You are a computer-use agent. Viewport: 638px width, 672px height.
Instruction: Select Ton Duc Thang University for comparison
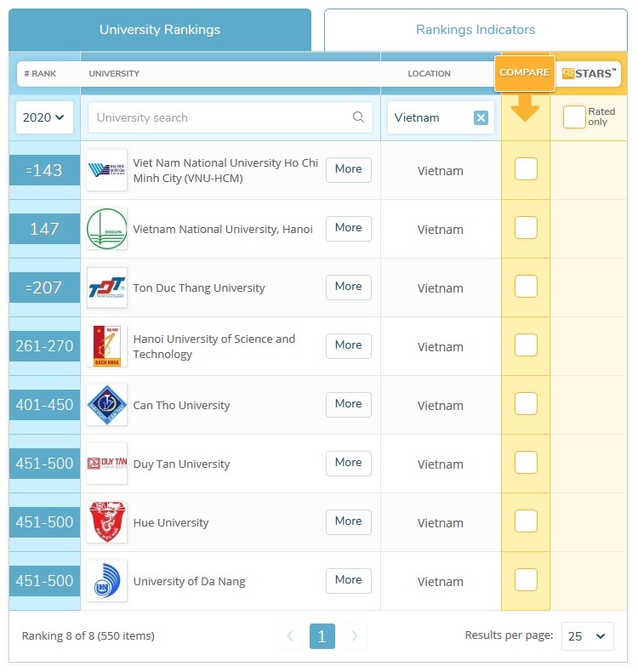coord(526,287)
